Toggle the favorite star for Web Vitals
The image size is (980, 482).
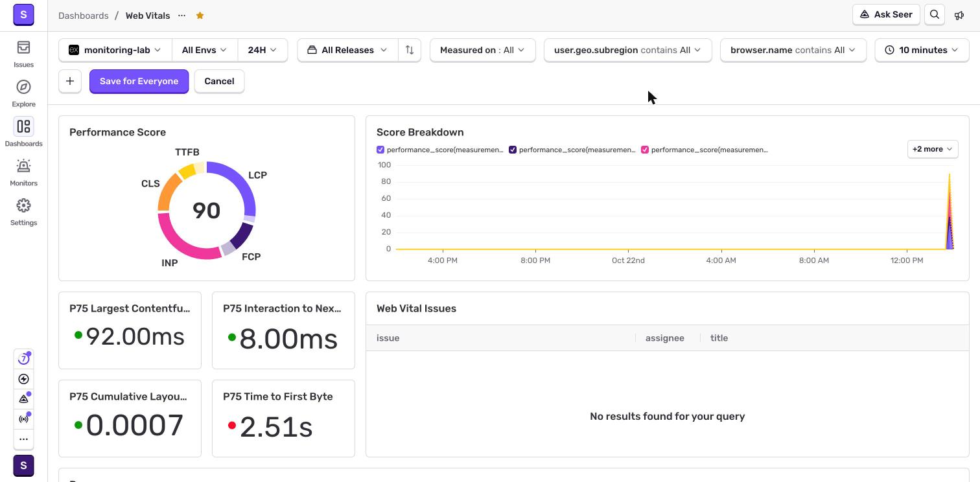click(200, 16)
